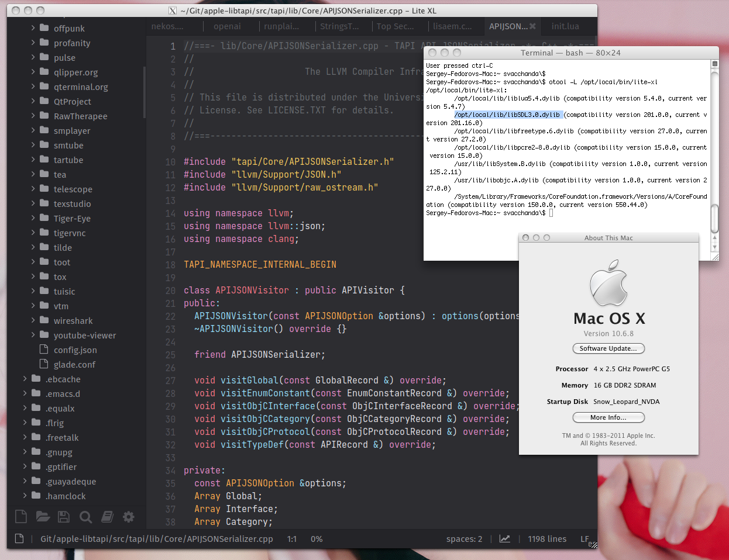Click the profanity folder icon
Image resolution: width=729 pixels, height=560 pixels.
tap(44, 43)
